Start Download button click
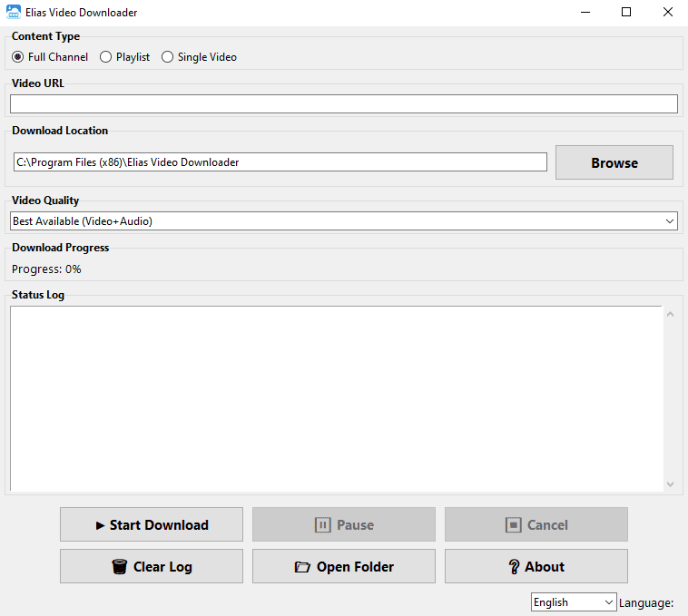This screenshot has height=616, width=688. click(152, 524)
